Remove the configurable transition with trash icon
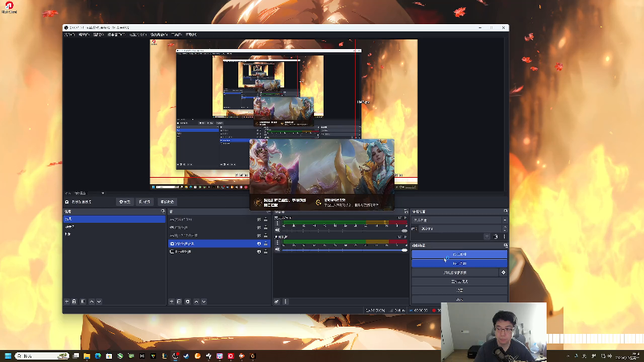644x362 pixels. coord(496,237)
